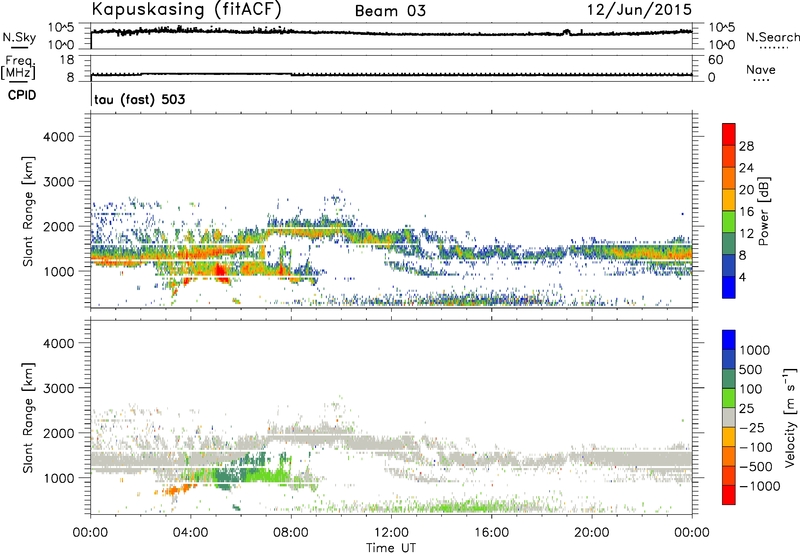This screenshot has height=554, width=800.
Task: Click the 20:00 time axis label
Action: [592, 533]
